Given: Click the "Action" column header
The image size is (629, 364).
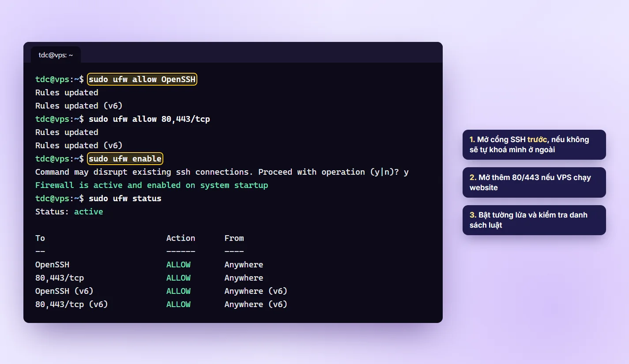Looking at the screenshot, I should [x=181, y=238].
